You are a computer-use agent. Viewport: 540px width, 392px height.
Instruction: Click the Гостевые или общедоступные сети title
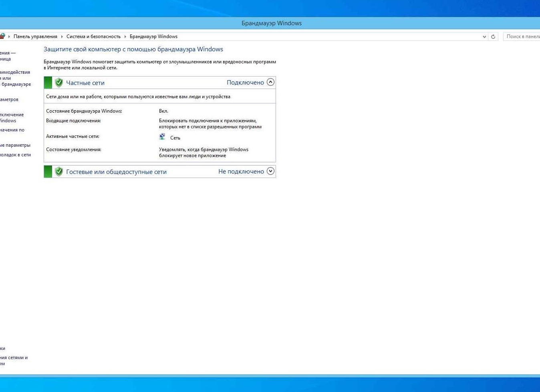[x=116, y=172]
